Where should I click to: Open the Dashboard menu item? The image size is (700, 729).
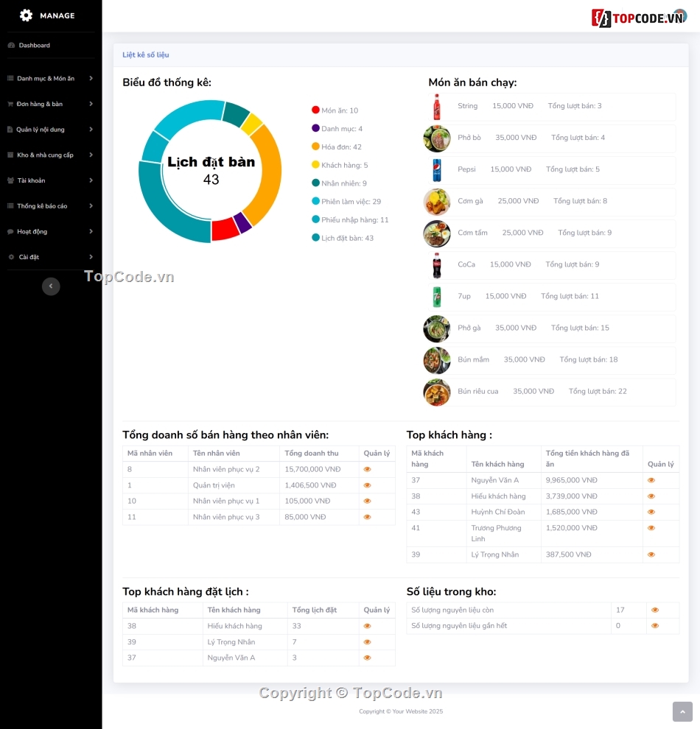pos(35,44)
